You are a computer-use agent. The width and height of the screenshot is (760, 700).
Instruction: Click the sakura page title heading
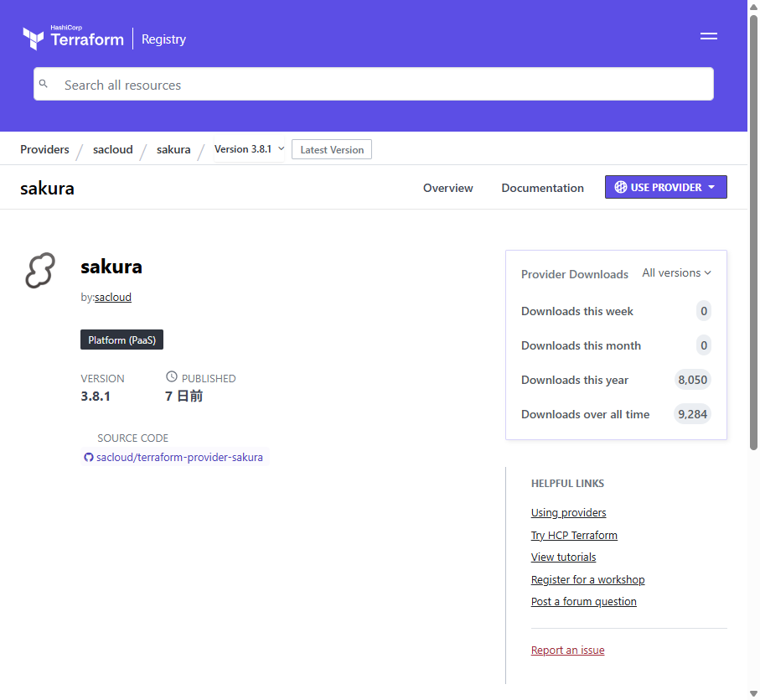[47, 189]
